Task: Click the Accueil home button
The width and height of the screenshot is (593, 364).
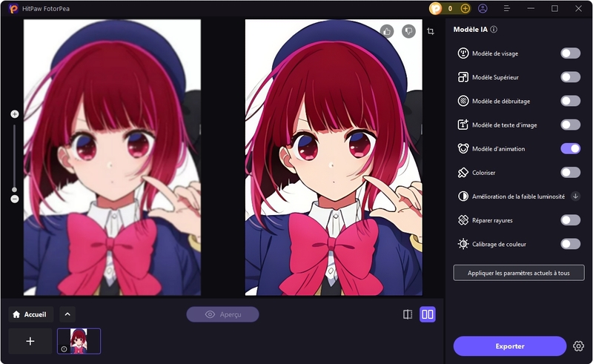Action: click(31, 314)
